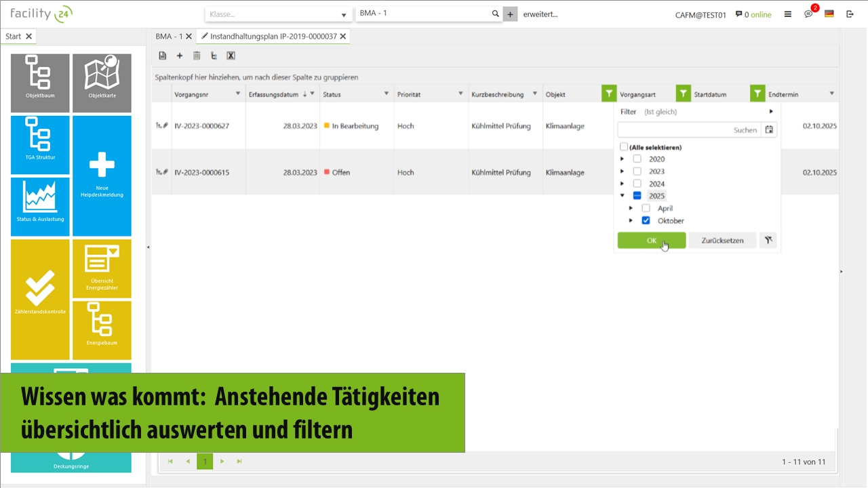The image size is (868, 488).
Task: Open the TGA Struktur tile
Action: [x=40, y=145]
